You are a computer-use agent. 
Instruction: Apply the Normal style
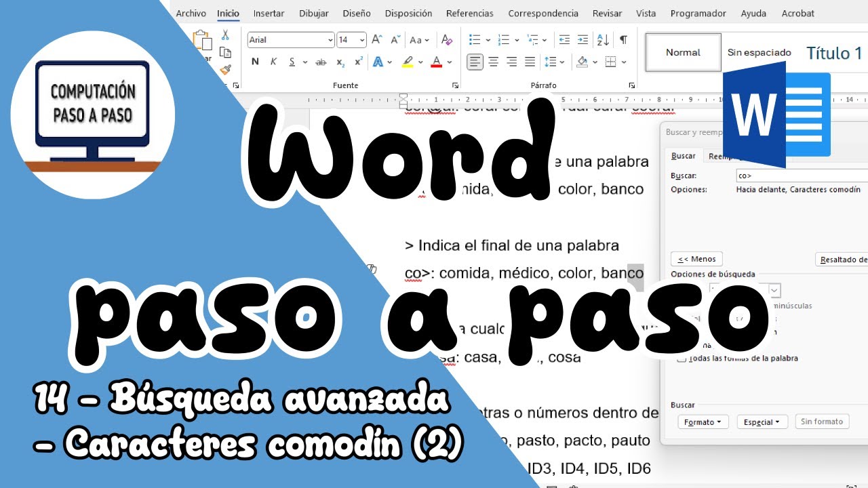(683, 52)
